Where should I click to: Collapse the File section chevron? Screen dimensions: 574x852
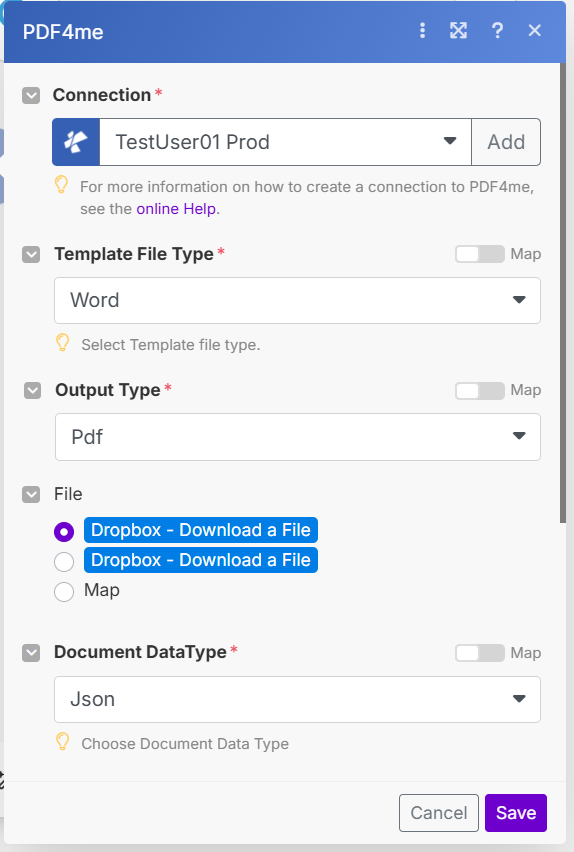coord(31,494)
